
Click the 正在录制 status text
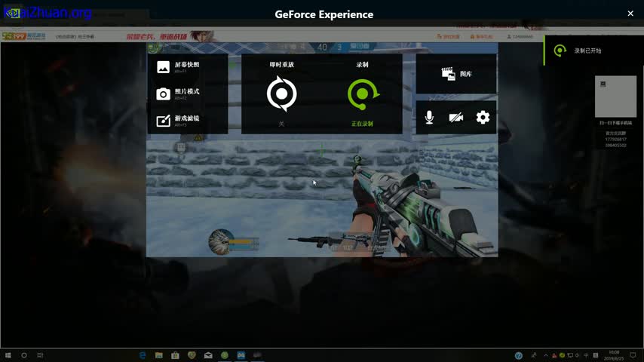pos(362,124)
